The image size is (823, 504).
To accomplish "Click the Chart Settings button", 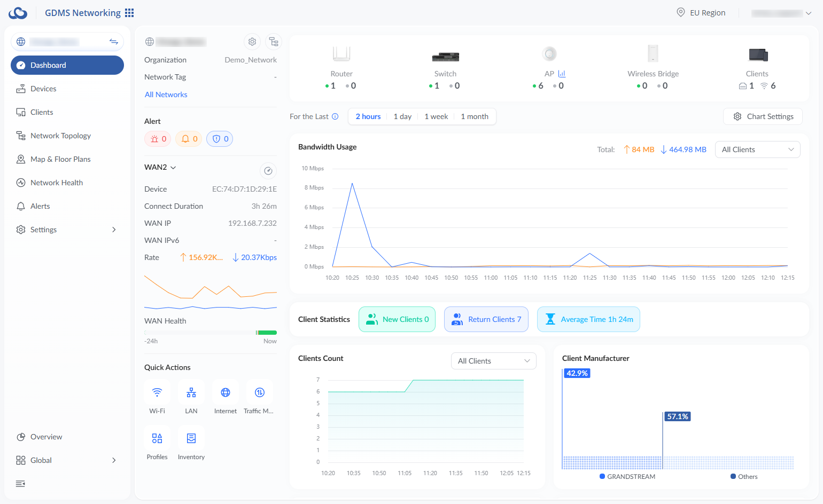I will pos(763,116).
